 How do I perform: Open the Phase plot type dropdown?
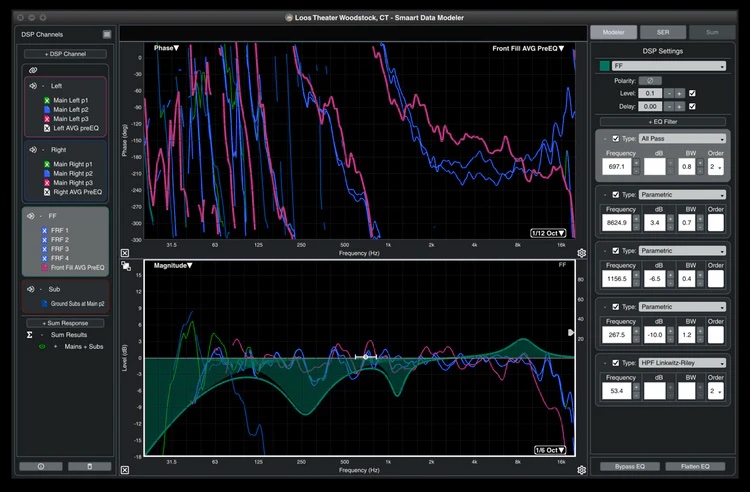click(x=167, y=48)
